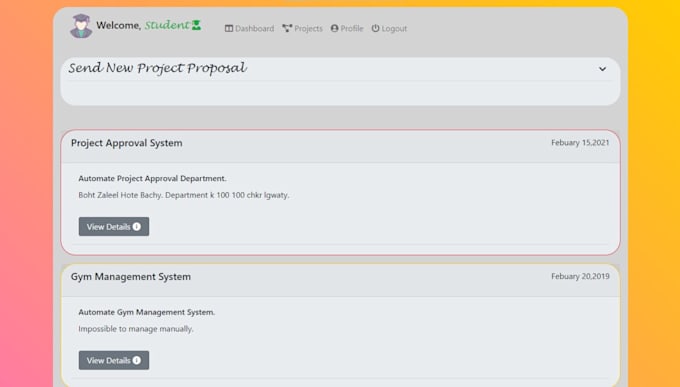Open the Profile page

347,29
